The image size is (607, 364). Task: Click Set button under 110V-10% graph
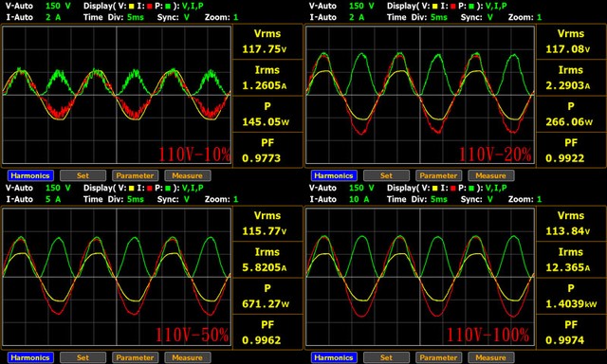tap(83, 175)
